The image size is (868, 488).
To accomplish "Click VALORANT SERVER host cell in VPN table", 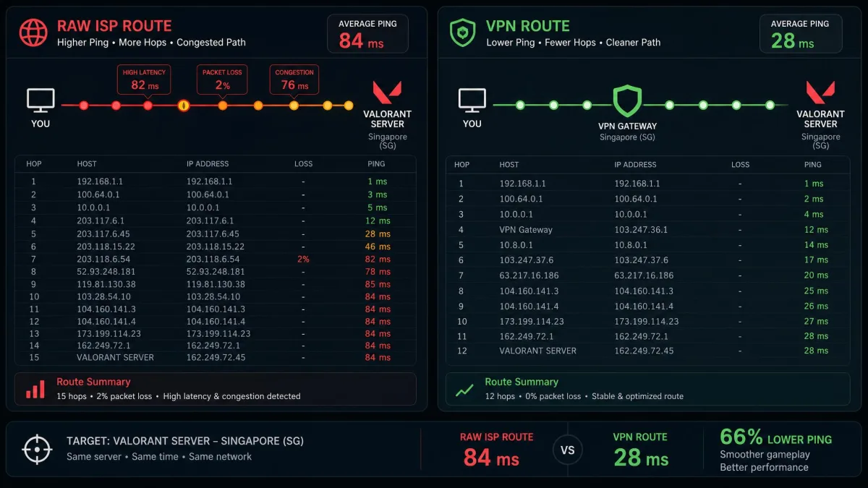I will (538, 351).
